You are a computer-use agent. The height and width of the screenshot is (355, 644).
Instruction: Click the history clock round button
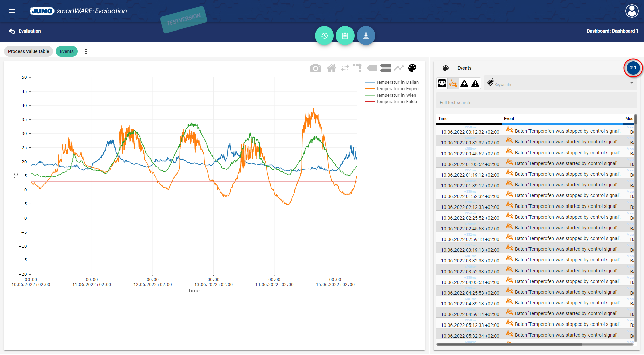pos(324,36)
